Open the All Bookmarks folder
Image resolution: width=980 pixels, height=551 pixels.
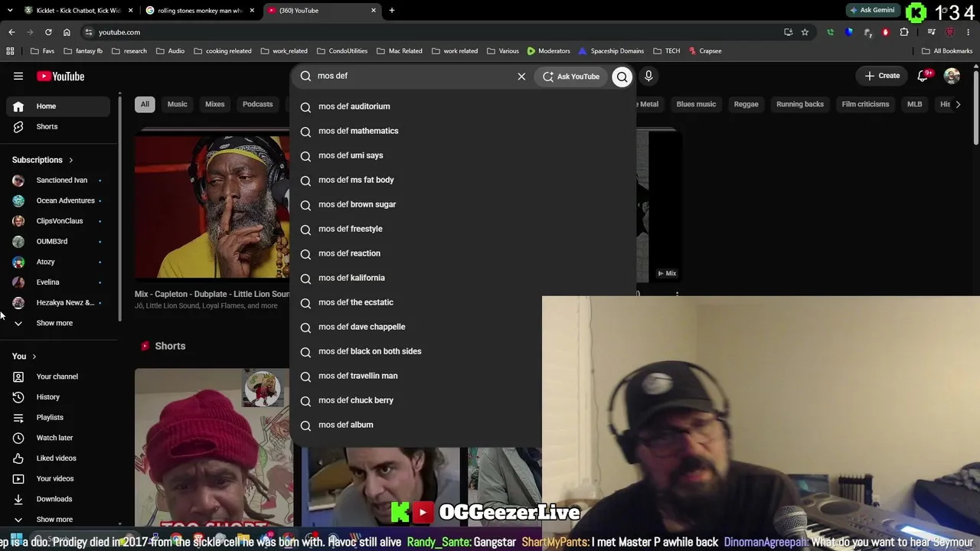pos(947,51)
